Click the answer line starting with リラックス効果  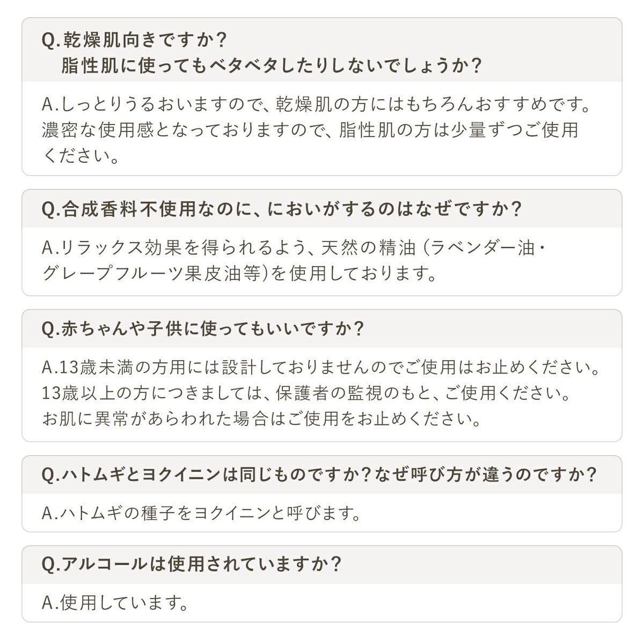click(x=295, y=247)
